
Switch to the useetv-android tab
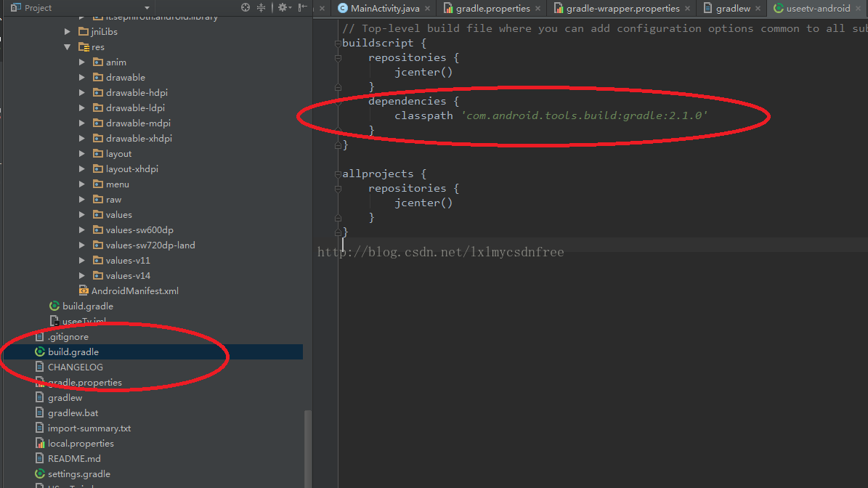pyautogui.click(x=818, y=8)
